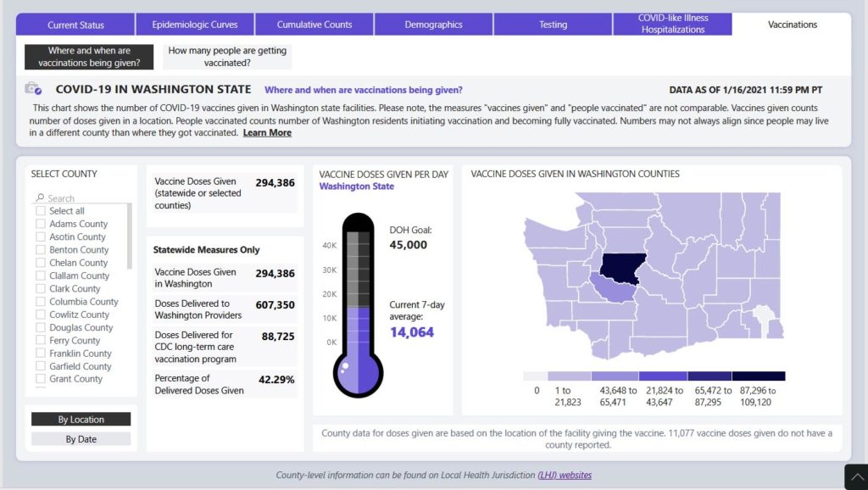Click the vaccine camera icon beside the title
Screen dimensions: 868x490
(33, 88)
